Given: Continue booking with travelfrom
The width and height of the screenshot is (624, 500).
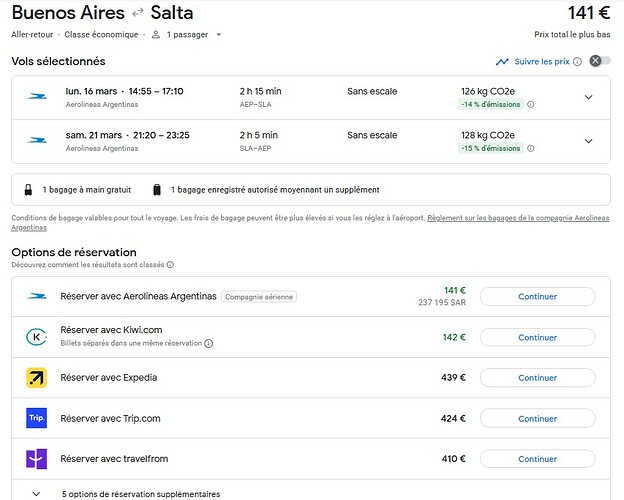Looking at the screenshot, I should pos(537,459).
